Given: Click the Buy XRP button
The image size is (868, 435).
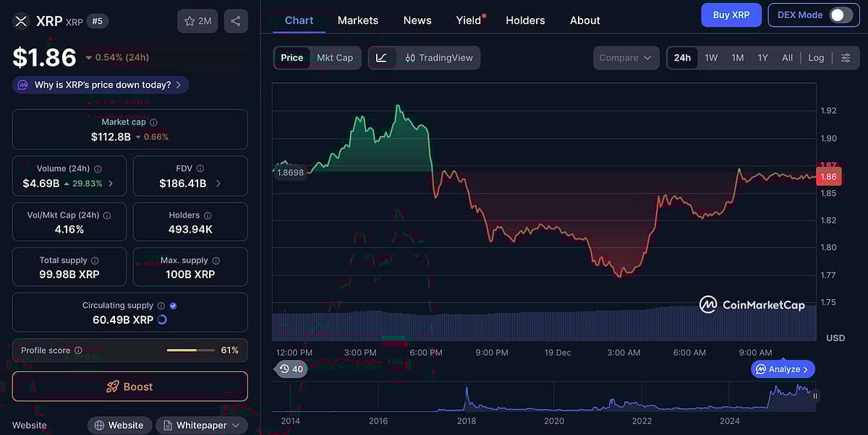Looking at the screenshot, I should 731,14.
